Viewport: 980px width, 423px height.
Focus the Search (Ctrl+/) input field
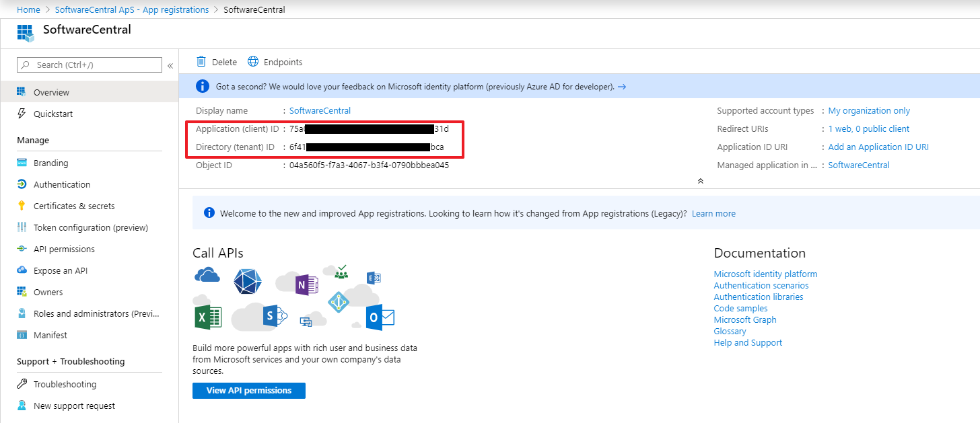(94, 65)
